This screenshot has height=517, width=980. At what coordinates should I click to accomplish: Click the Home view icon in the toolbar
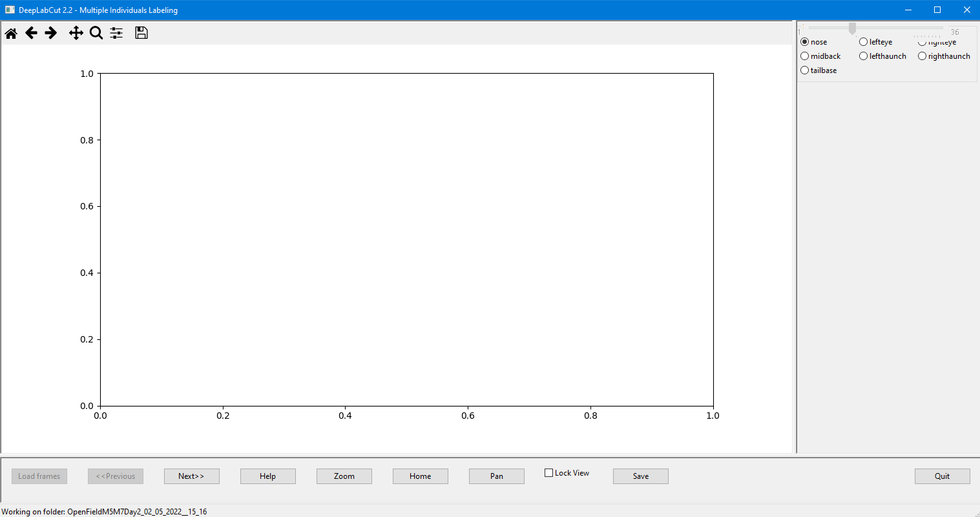(x=10, y=32)
